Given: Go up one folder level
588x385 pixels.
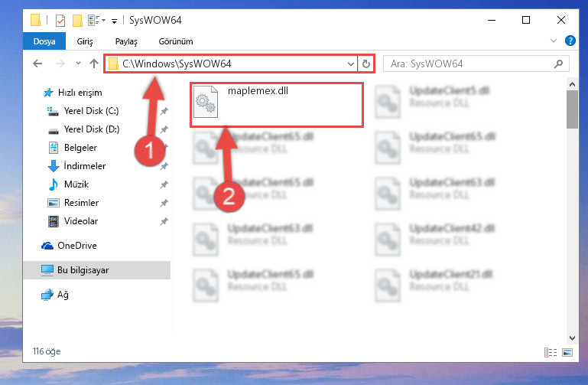Looking at the screenshot, I should (94, 64).
